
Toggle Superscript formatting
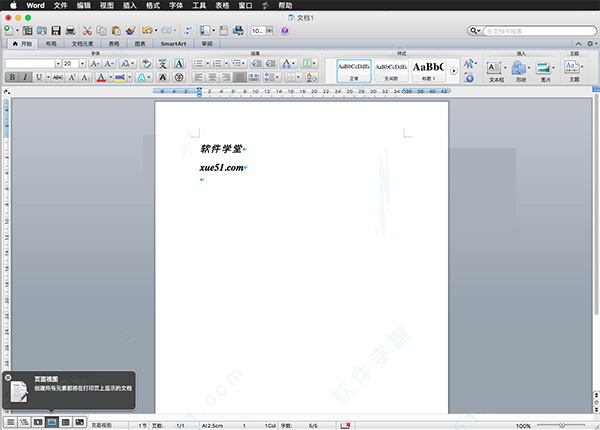72,77
